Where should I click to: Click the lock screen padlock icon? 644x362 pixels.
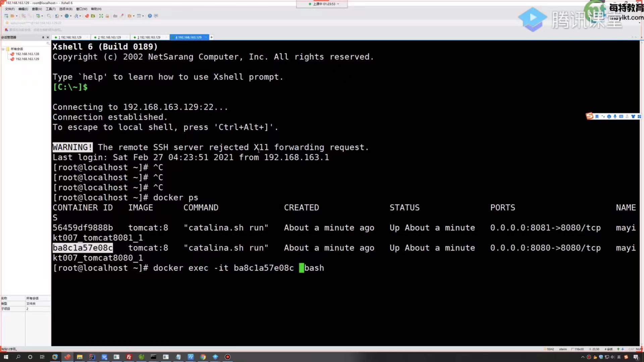(107, 16)
